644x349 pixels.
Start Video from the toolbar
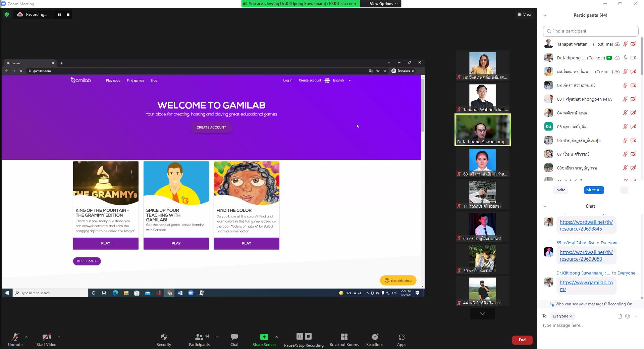[x=46, y=340]
